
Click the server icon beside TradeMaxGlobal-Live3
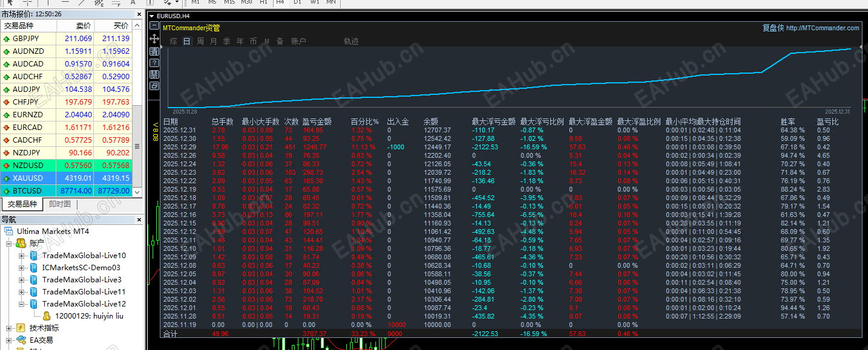pos(34,280)
